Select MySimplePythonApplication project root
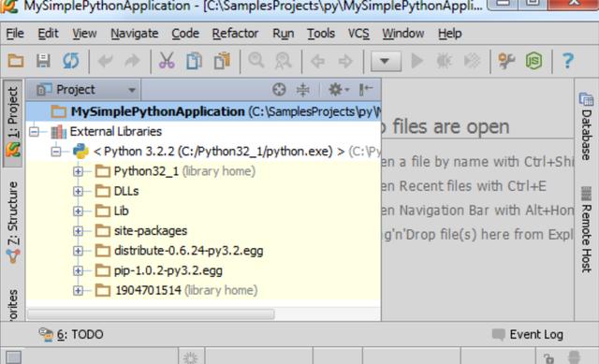 click(x=203, y=111)
